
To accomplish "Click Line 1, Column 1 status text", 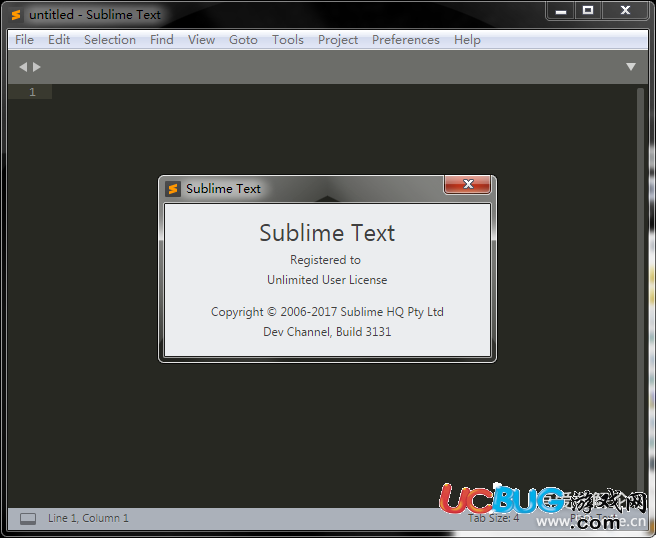I will [88, 518].
